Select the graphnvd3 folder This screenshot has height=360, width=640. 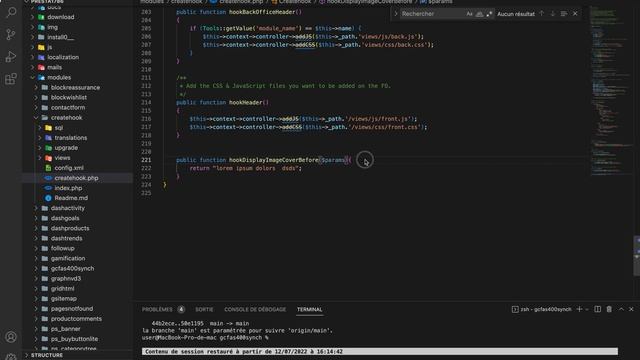pyautogui.click(x=66, y=278)
